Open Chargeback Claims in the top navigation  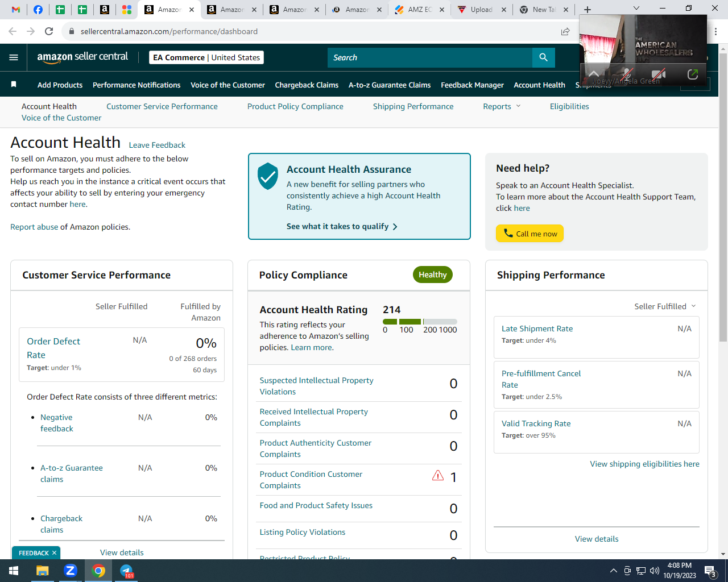[307, 85]
